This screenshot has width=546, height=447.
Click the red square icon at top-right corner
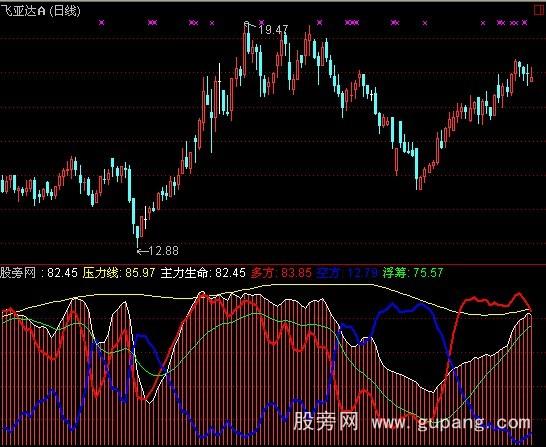(540, 9)
